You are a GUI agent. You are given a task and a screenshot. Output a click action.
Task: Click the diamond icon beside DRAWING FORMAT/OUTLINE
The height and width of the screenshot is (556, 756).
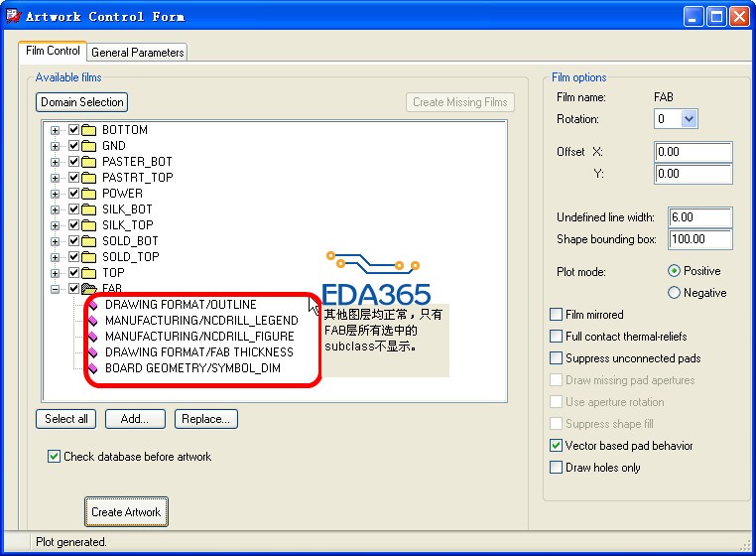coord(93,305)
